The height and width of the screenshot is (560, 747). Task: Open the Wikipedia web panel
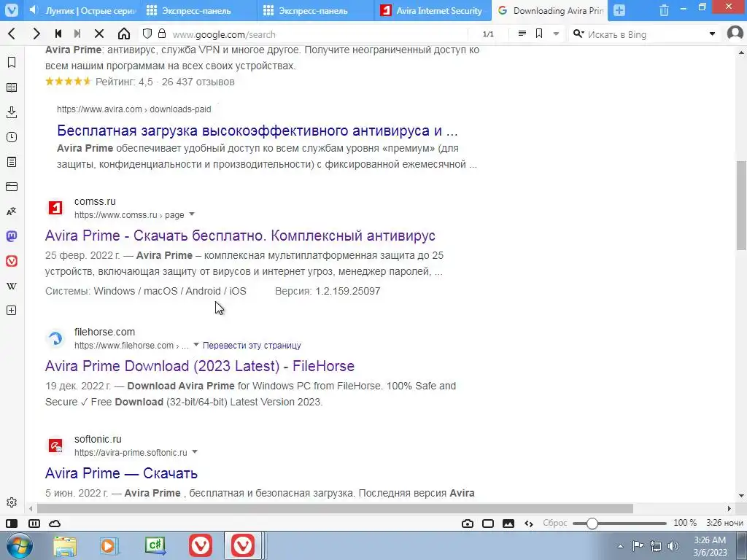click(x=12, y=286)
